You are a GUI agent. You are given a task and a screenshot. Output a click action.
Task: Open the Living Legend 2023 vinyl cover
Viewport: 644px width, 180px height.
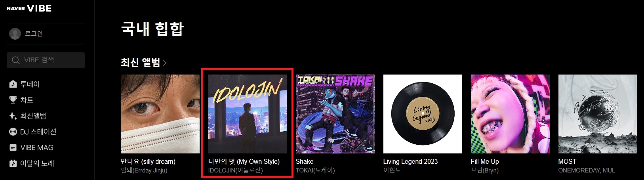tap(423, 114)
